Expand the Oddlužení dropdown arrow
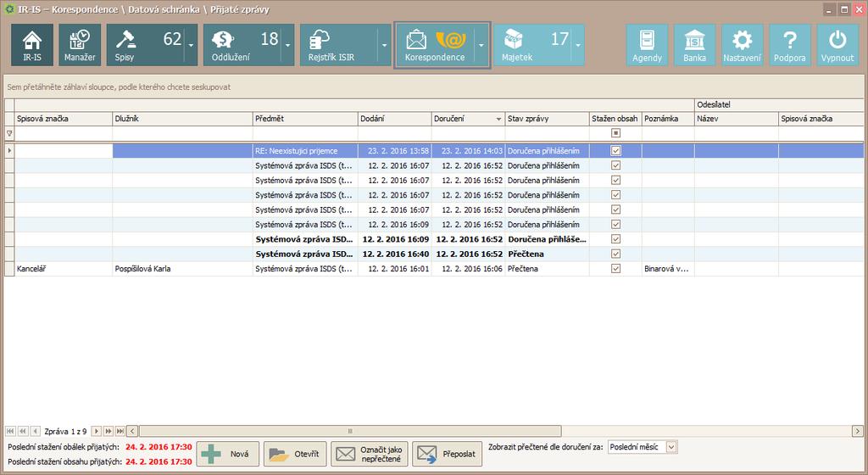868x475 pixels. coord(288,45)
